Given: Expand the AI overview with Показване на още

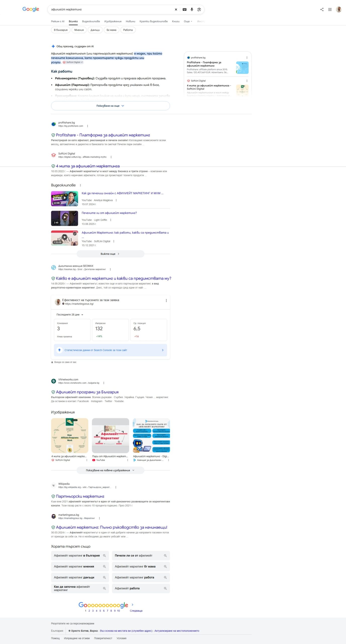Looking at the screenshot, I should (x=110, y=106).
